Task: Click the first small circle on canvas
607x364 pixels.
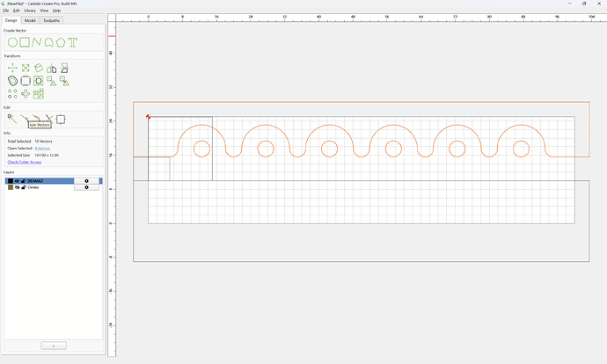Action: [x=201, y=149]
